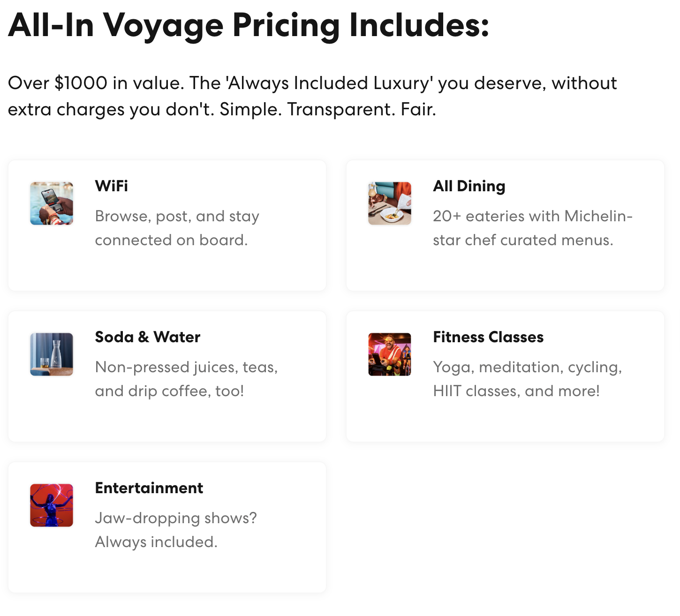Click the '$1000' amount in the intro
The image size is (680, 616).
coord(81,83)
